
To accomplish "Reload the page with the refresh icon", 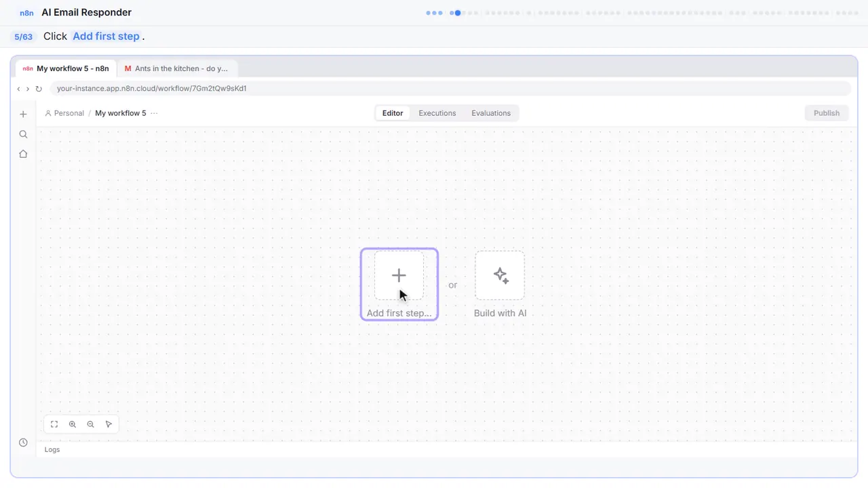I will [39, 89].
